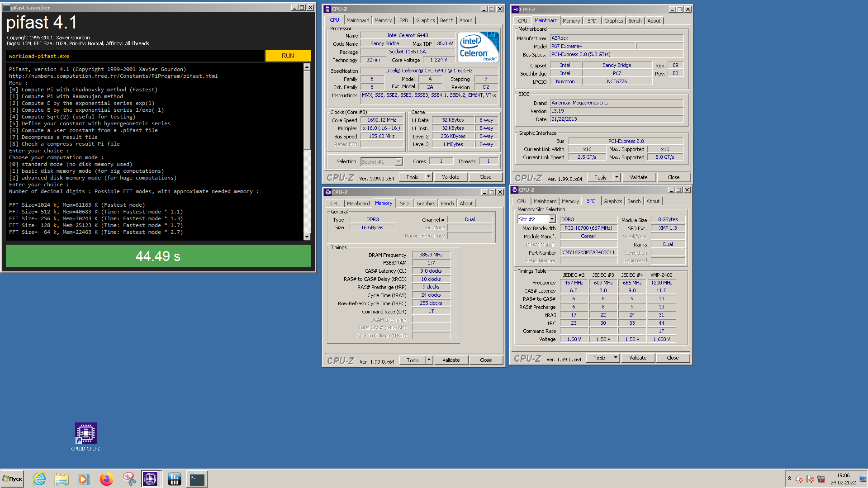Screen dimensions: 868x488
Task: Click Close in the Memory window
Action: (486, 360)
